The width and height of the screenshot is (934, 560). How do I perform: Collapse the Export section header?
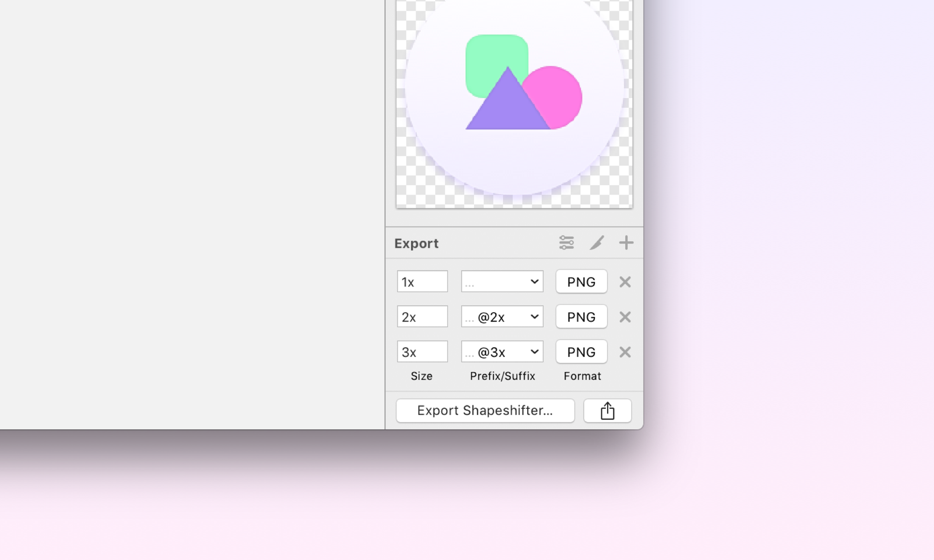416,243
